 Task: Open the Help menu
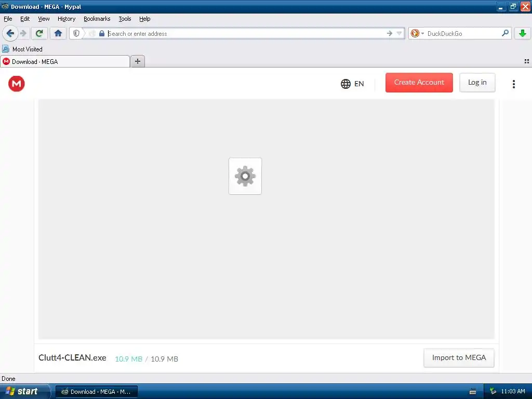(x=145, y=19)
